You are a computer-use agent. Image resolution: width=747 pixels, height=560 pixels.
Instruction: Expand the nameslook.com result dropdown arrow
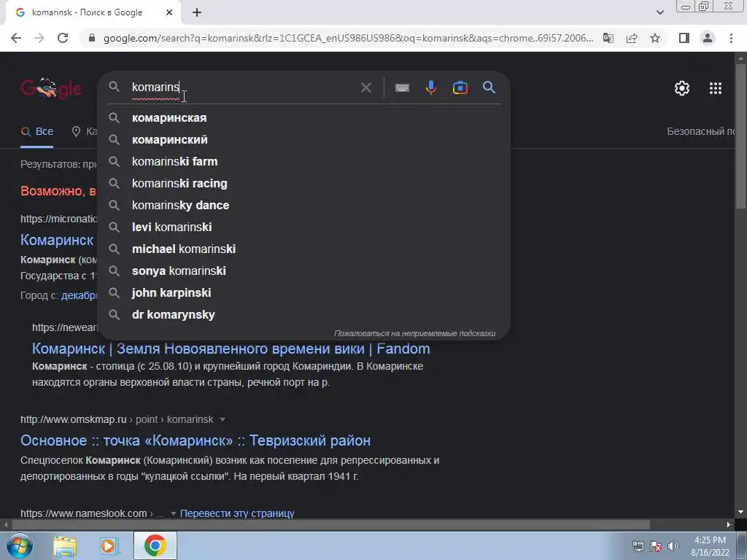[x=174, y=513]
